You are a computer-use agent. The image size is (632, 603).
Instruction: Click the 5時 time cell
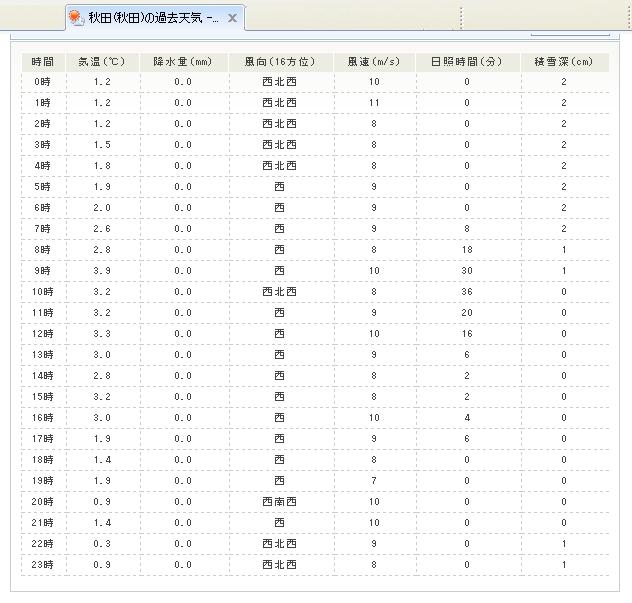[42, 187]
